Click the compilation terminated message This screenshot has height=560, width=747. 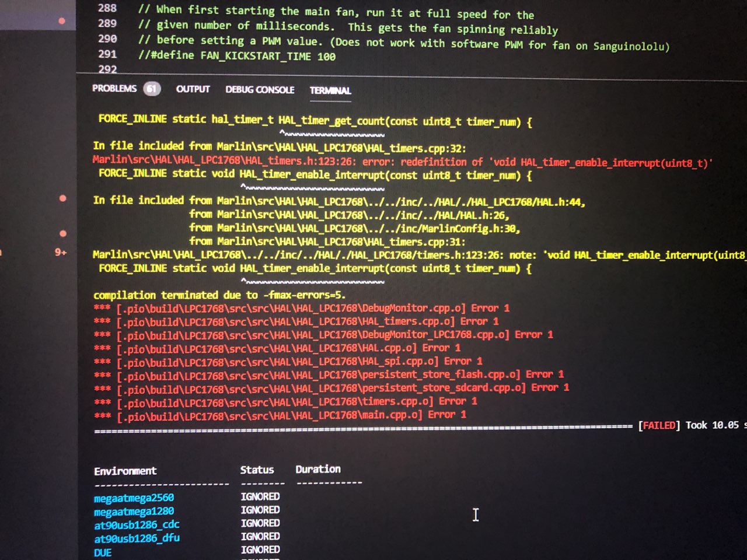(219, 295)
